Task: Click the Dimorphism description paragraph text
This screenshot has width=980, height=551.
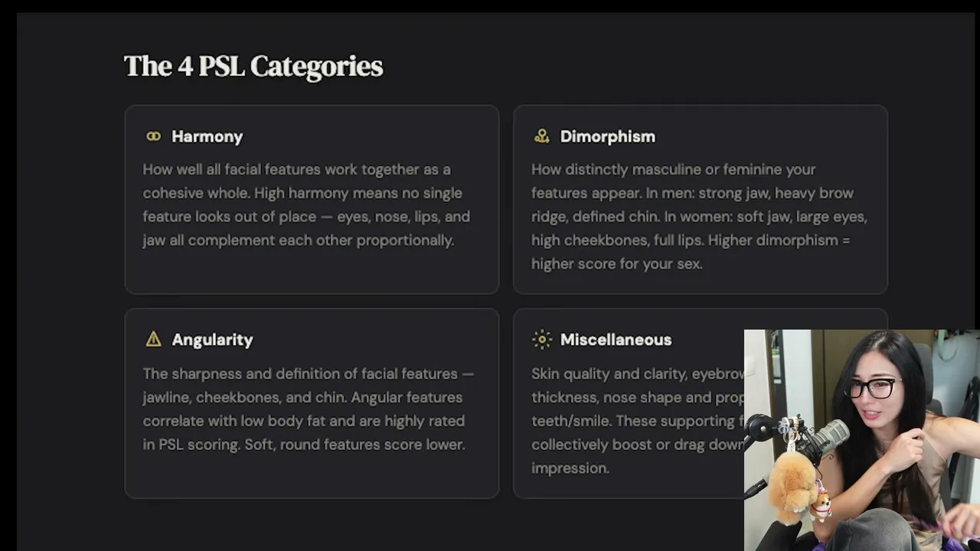Action: click(x=699, y=217)
